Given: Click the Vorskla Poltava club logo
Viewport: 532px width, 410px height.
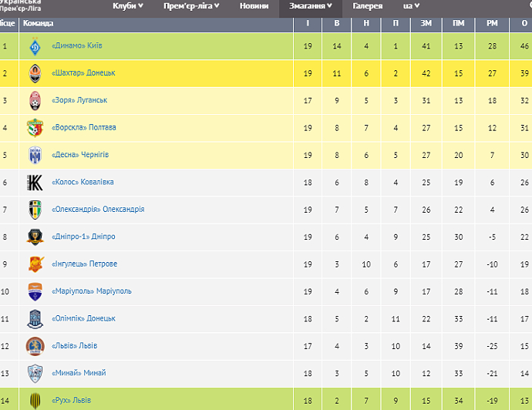Looking at the screenshot, I should 34,127.
